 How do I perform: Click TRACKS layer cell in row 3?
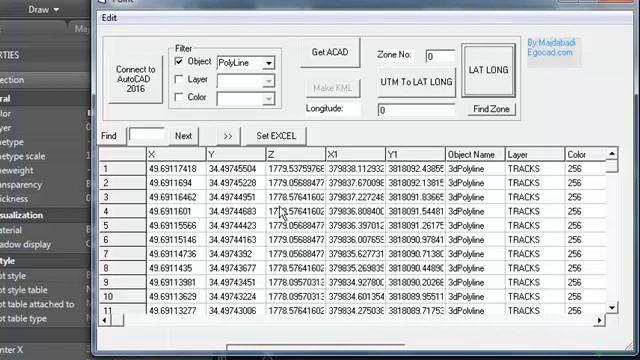tap(535, 197)
